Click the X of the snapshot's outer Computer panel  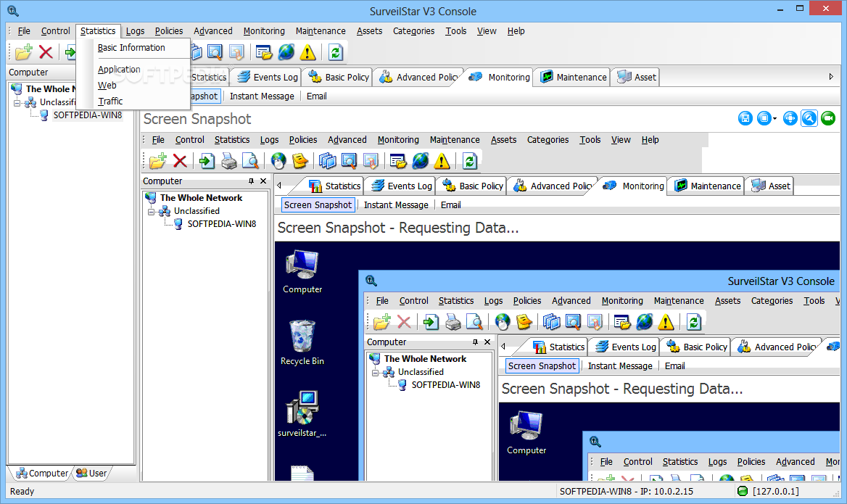pos(263,181)
